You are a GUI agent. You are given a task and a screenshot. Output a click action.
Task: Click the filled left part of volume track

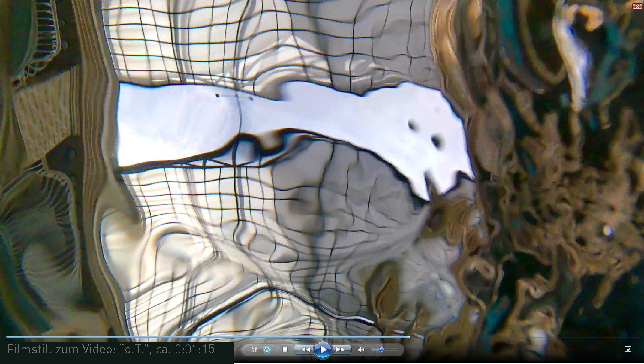coord(376,350)
